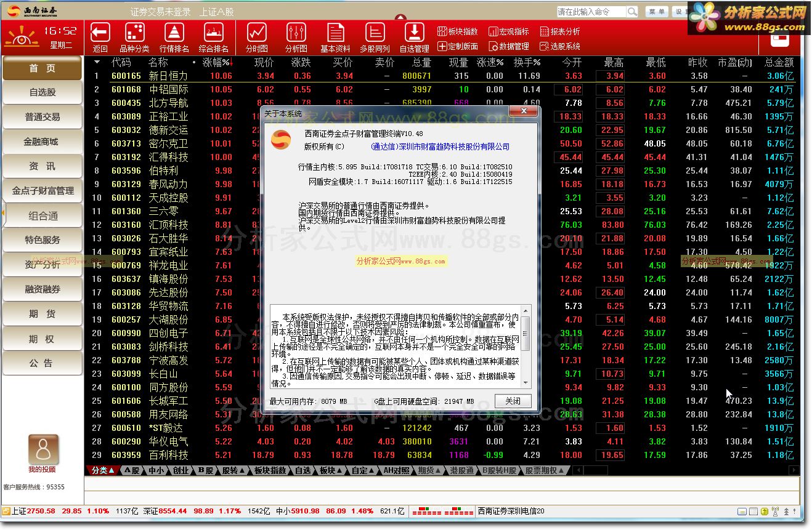The image size is (812, 530).
Task: Select 融资融券 in left sidebar
Action: click(x=43, y=289)
